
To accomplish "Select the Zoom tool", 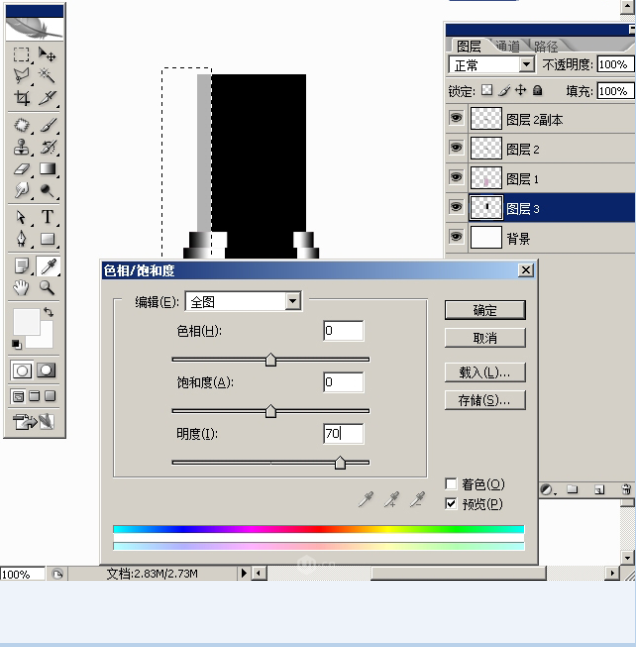I will click(47, 288).
